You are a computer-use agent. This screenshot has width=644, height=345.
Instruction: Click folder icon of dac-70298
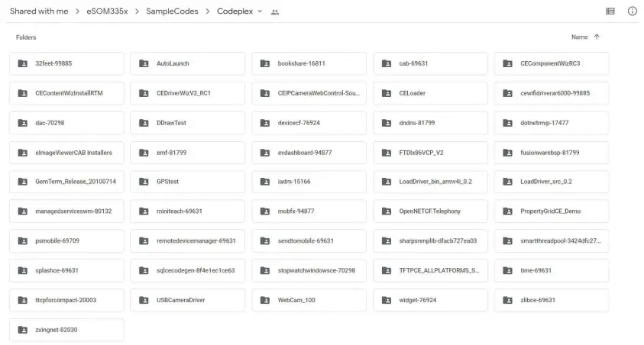23,123
